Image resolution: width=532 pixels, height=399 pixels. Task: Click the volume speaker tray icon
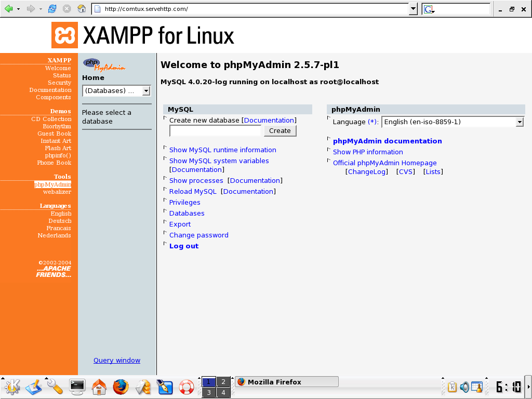(x=464, y=387)
